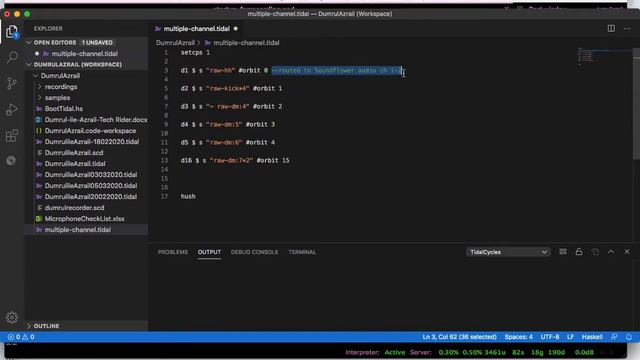Switch to the Problems tab
Image resolution: width=640 pixels, height=360 pixels.
click(173, 252)
